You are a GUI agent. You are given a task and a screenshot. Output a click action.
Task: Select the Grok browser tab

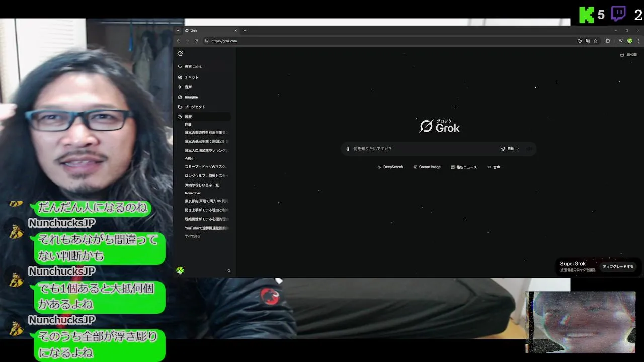pyautogui.click(x=210, y=31)
